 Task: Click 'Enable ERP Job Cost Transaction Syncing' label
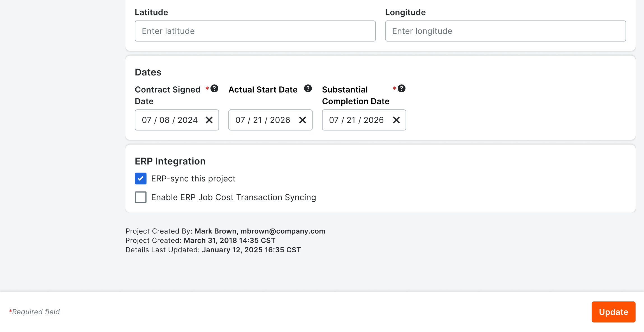(233, 197)
